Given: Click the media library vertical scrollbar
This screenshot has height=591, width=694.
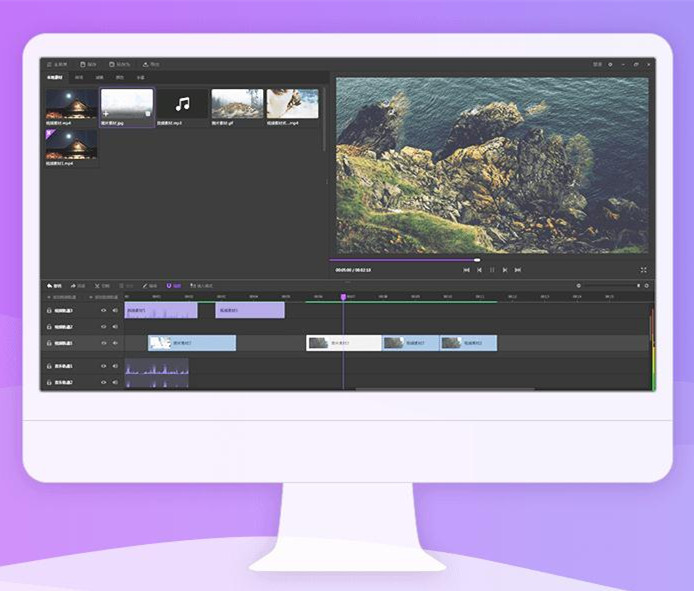Looking at the screenshot, I should 324,120.
